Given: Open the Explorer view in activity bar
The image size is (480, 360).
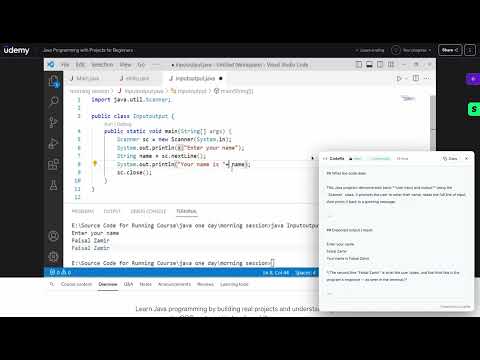Looking at the screenshot, I should pos(53,81).
